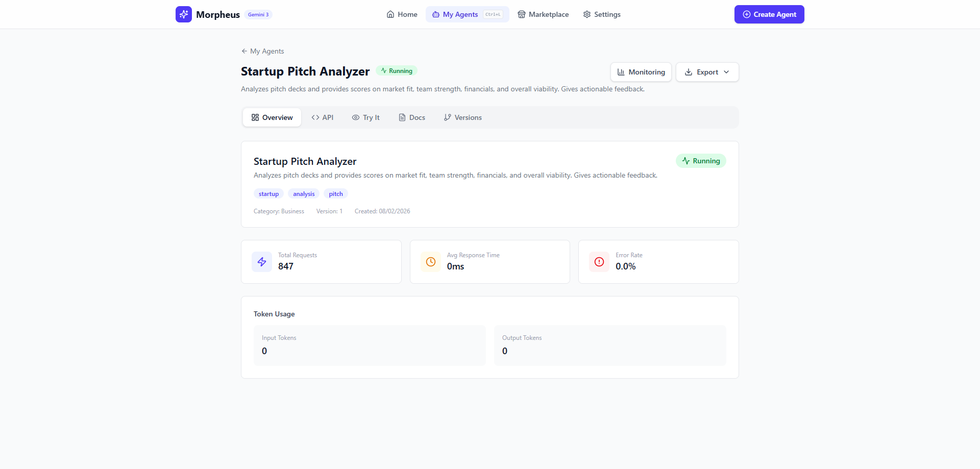This screenshot has width=980, height=469.
Task: Select the startup tag chip
Action: click(268, 194)
